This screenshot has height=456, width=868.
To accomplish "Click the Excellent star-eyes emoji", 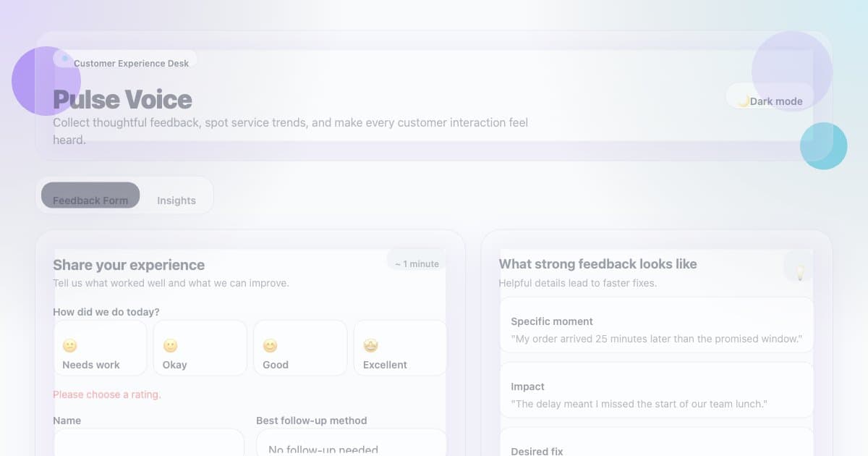I will click(370, 346).
